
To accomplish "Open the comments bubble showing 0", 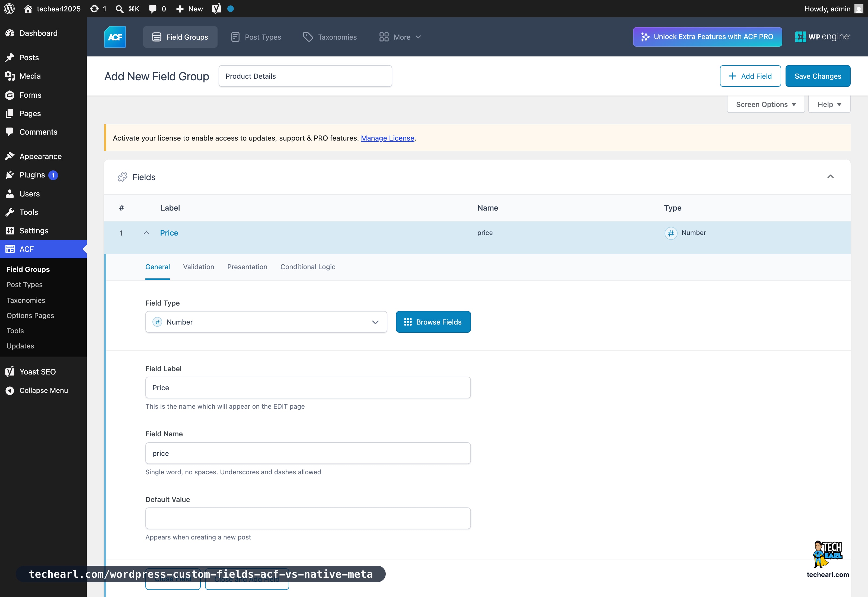I will tap(157, 9).
